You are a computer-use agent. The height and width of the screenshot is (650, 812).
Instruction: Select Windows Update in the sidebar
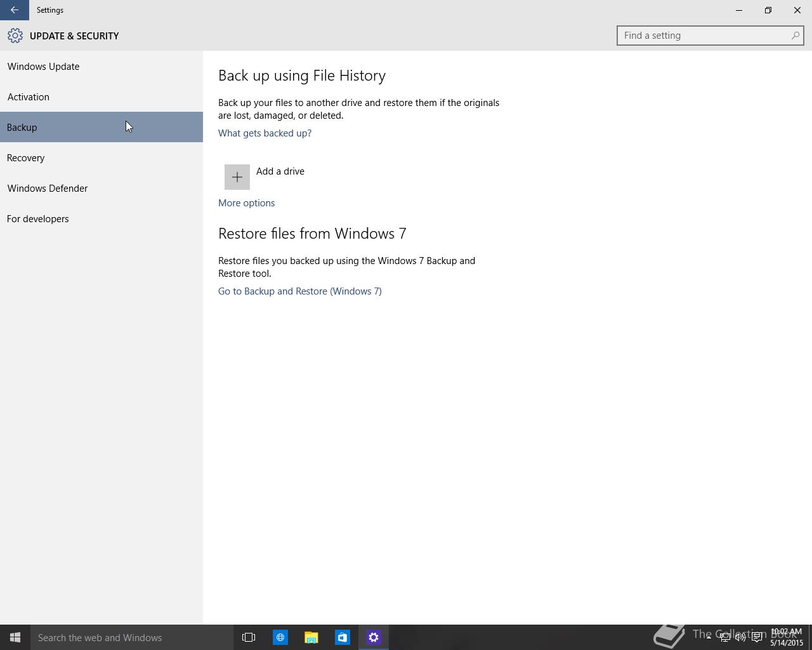click(x=101, y=66)
